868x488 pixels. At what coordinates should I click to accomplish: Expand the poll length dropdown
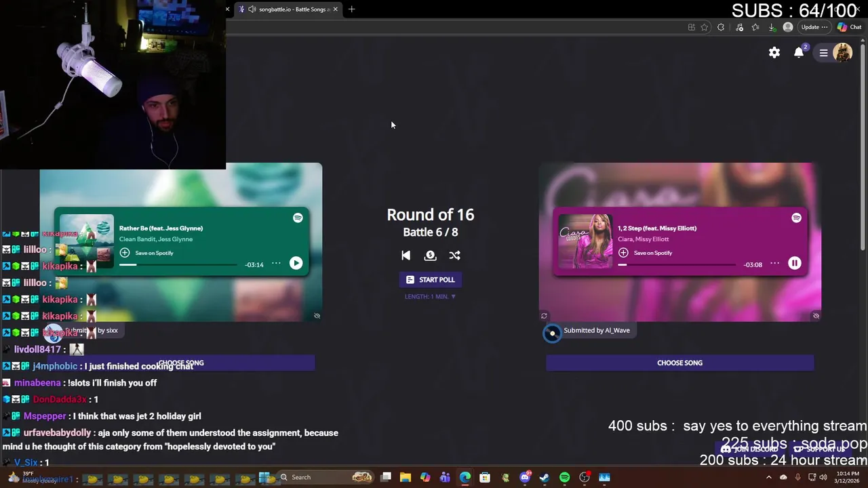[430, 296]
